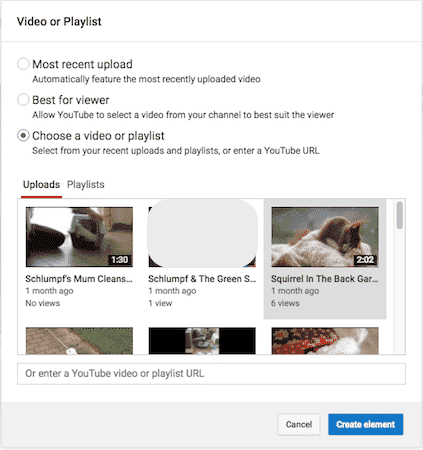Choose the black-bordered video thumbnail in second row

pos(202,340)
